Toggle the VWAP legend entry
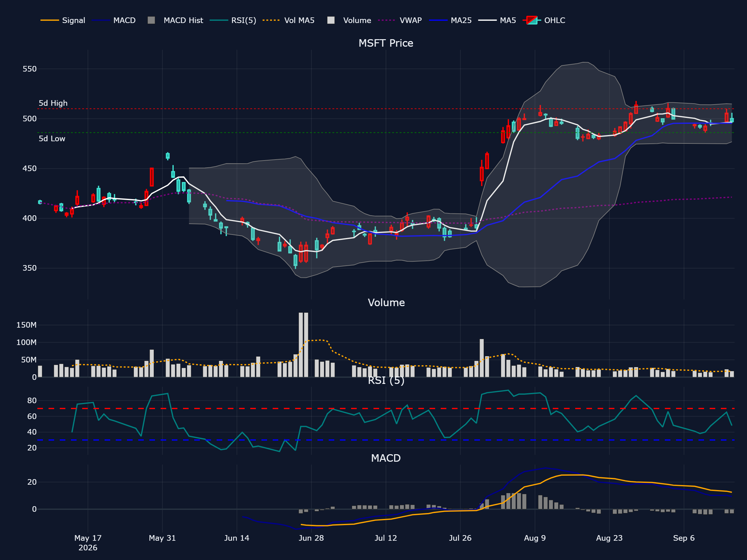Image resolution: width=747 pixels, height=560 pixels. coord(400,20)
